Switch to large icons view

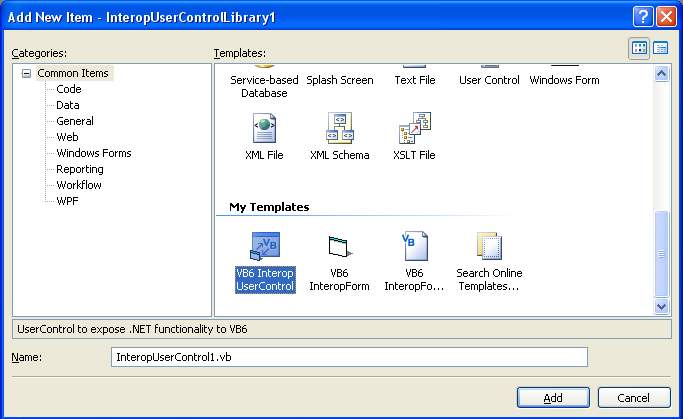[639, 48]
